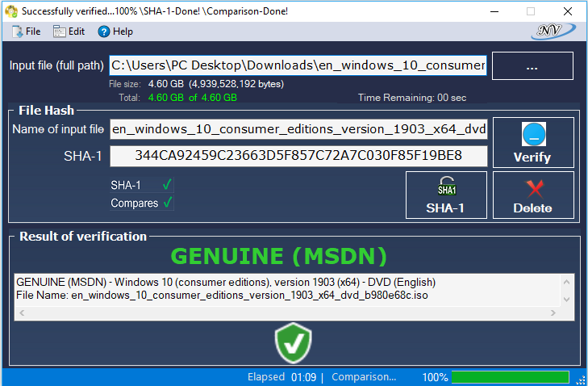Click the SHA-1 calculate button
This screenshot has width=588, height=386.
tap(446, 195)
